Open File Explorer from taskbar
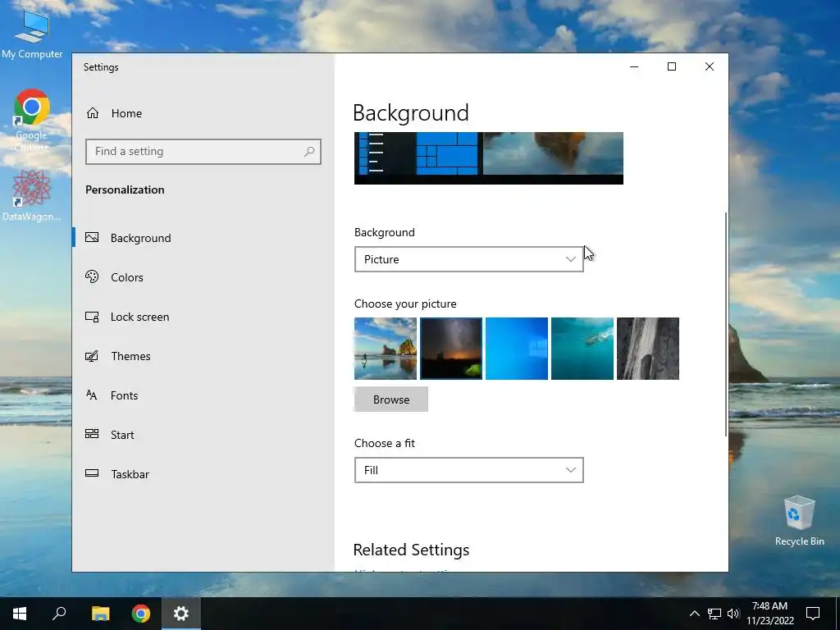The width and height of the screenshot is (840, 630). pyautogui.click(x=100, y=614)
